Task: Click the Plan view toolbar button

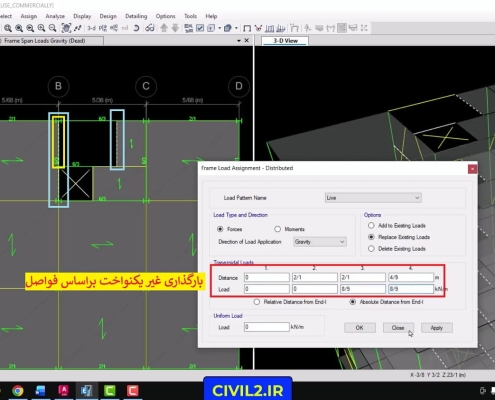Action: [x=103, y=28]
